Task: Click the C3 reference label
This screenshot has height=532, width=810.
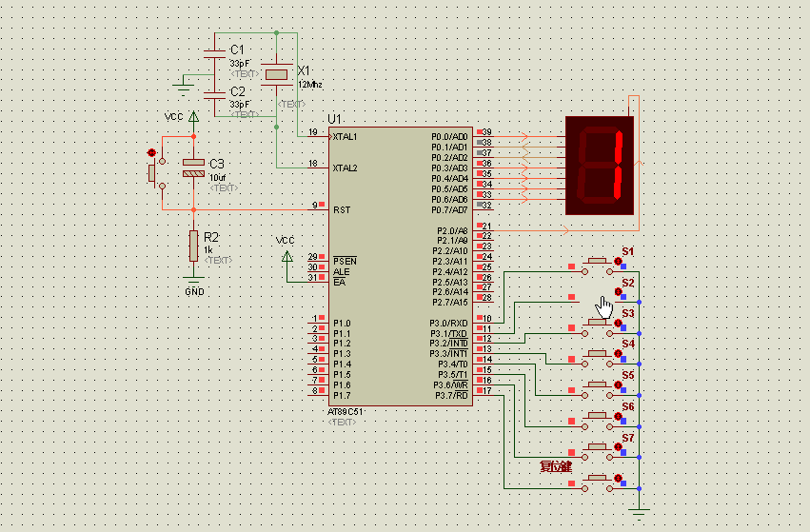Action: [x=216, y=164]
